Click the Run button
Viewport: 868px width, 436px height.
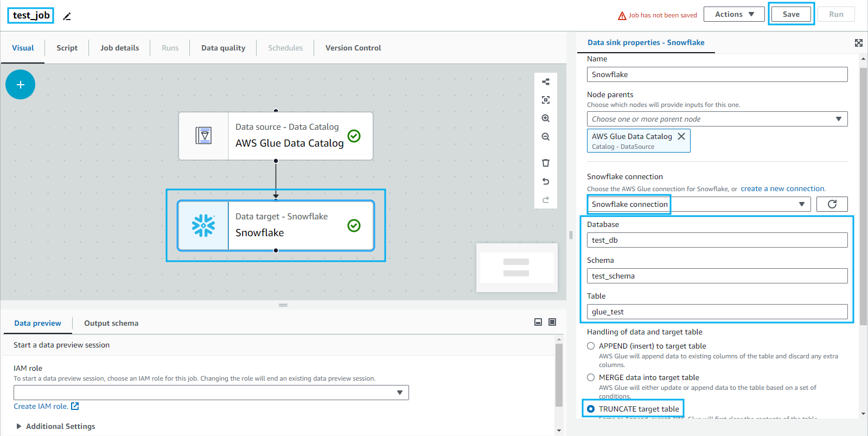point(836,14)
